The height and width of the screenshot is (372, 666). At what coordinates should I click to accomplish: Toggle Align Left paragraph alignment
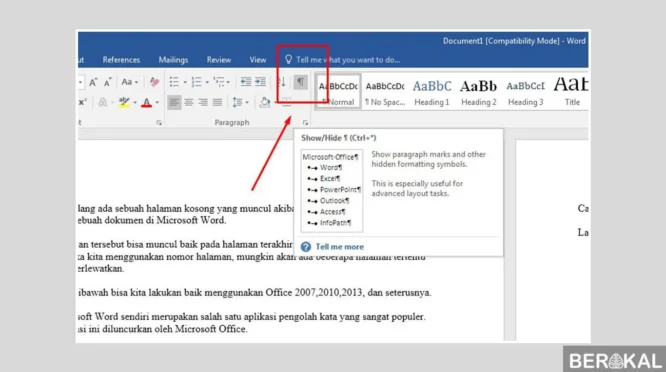174,102
